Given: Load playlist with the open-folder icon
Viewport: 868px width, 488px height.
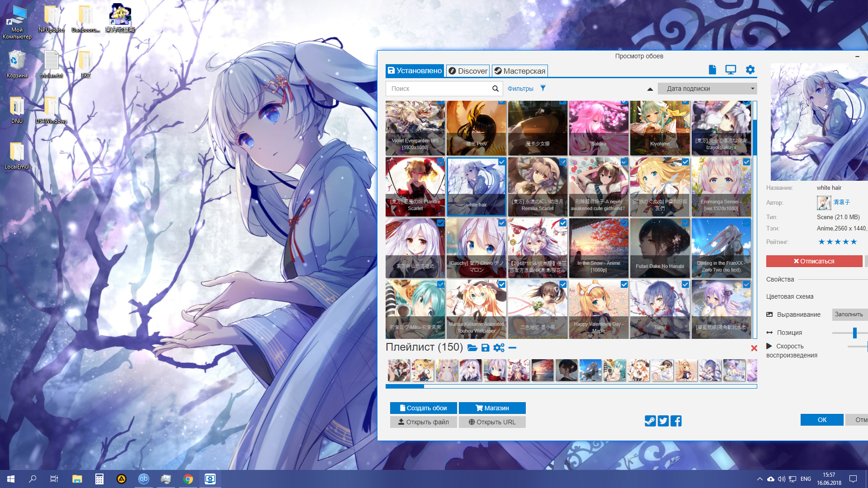Looking at the screenshot, I should [472, 347].
